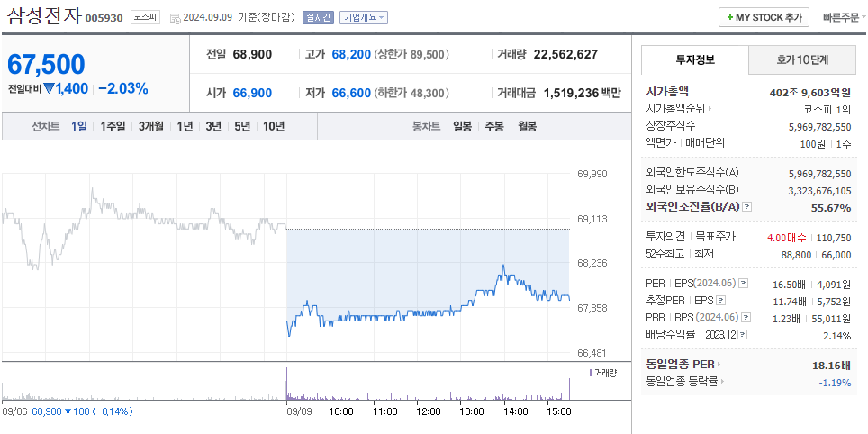Click the change percentage -2.03%

pyautogui.click(x=122, y=88)
